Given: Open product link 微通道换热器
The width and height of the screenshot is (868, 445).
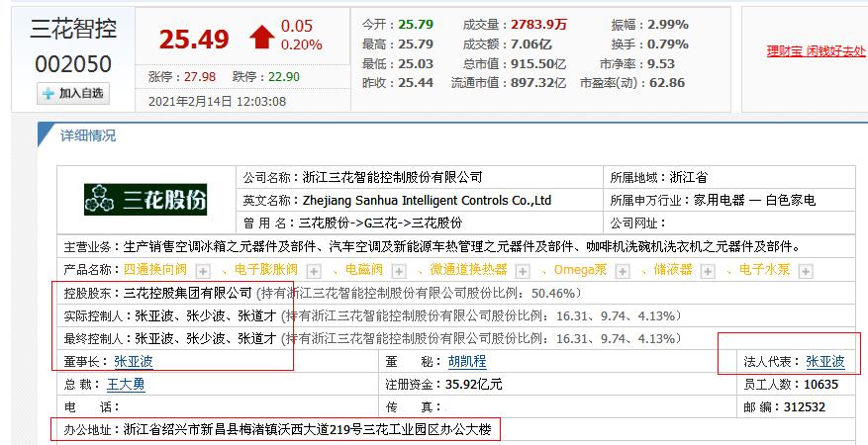Looking at the screenshot, I should [468, 270].
